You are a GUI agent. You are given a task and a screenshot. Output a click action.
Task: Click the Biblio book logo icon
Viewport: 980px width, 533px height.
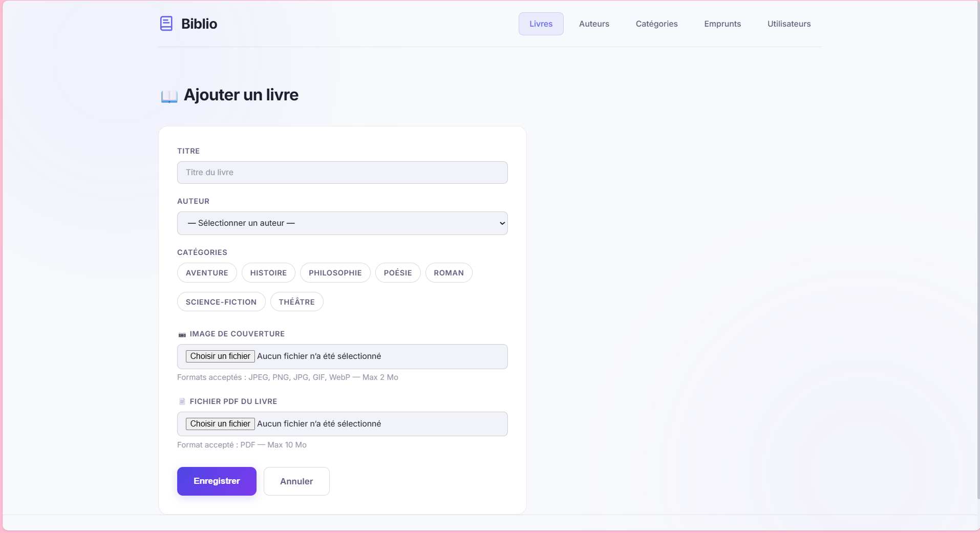pyautogui.click(x=166, y=24)
